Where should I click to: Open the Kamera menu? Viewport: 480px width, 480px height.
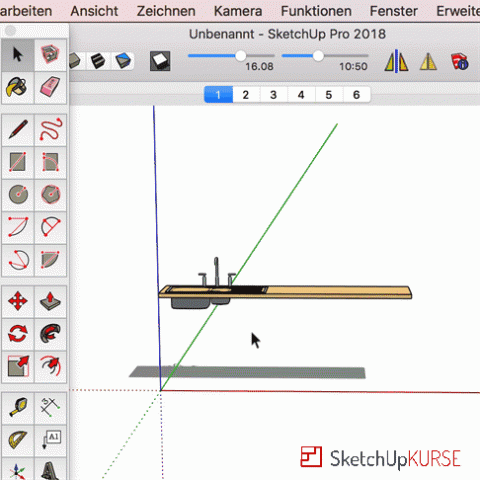(238, 11)
